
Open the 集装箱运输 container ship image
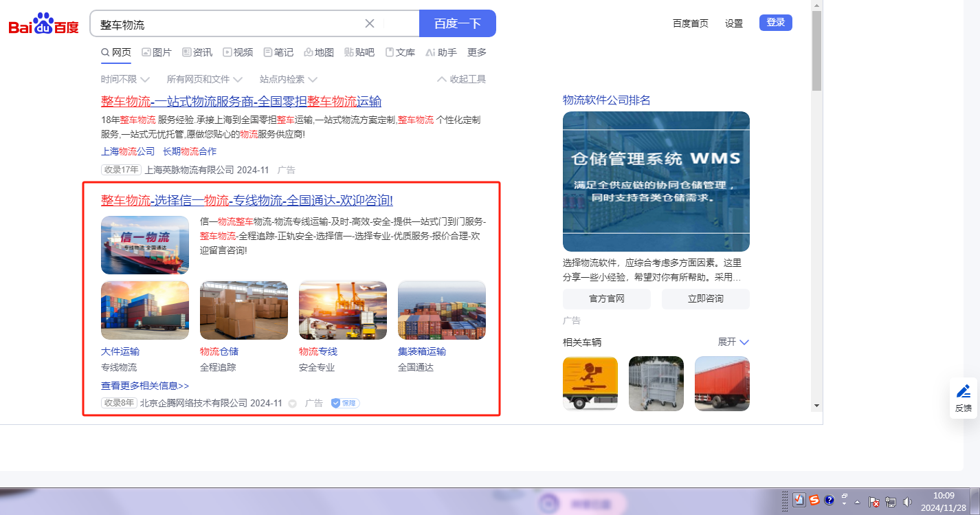point(442,310)
